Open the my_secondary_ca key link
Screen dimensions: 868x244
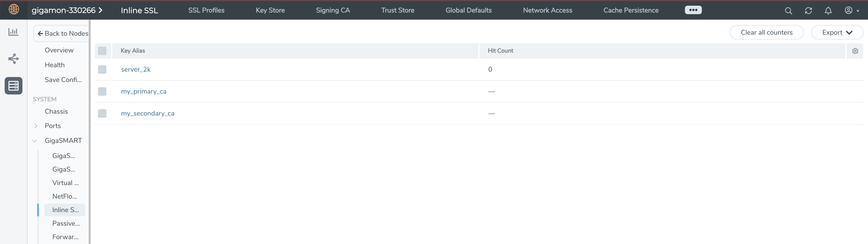[x=148, y=113]
